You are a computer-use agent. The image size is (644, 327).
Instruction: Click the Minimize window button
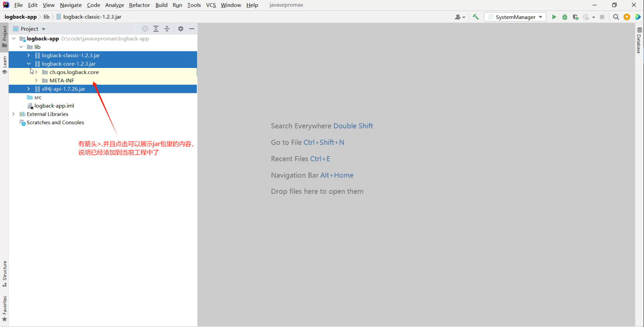pos(594,5)
